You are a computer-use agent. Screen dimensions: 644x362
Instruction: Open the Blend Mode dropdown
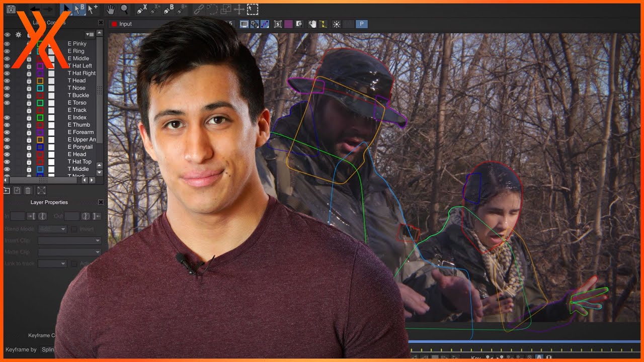(52, 229)
